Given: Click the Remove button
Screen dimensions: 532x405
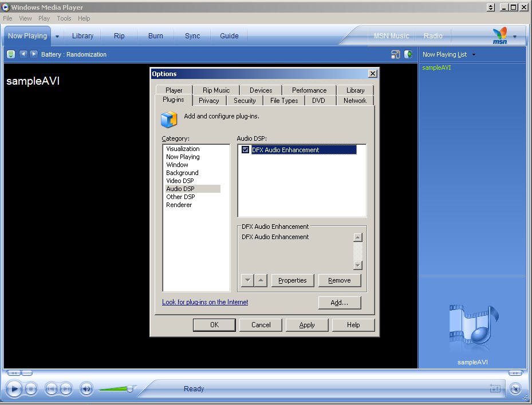Looking at the screenshot, I should click(x=339, y=280).
